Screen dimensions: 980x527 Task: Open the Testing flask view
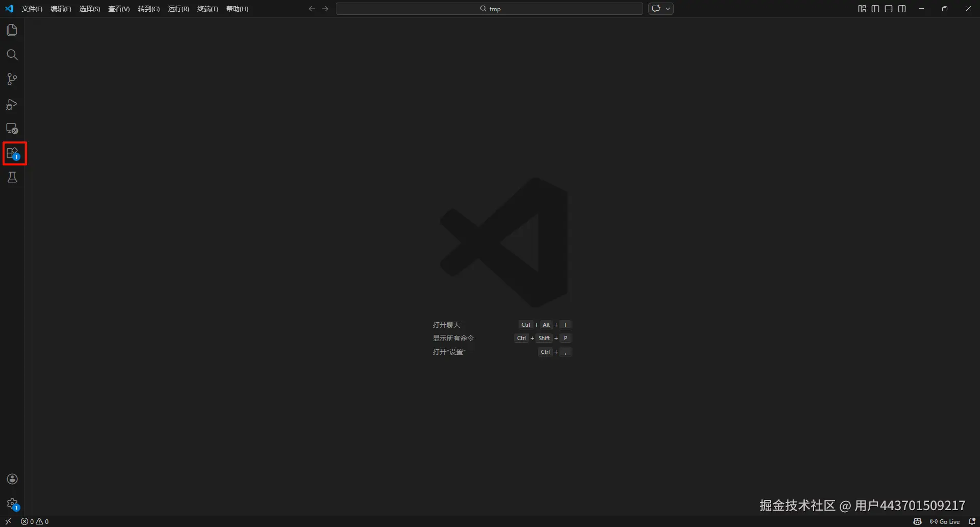pos(12,177)
